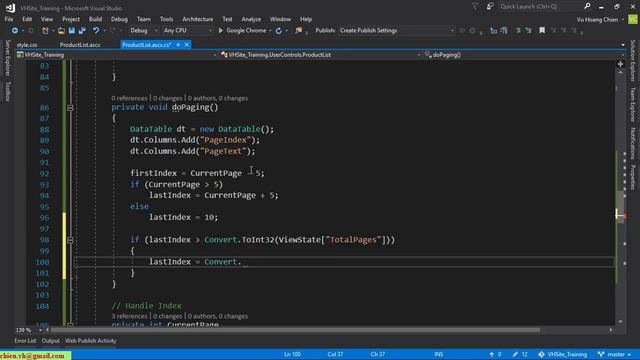Click the Quick Launch search magnifier icon
The height and width of the screenshot is (360, 640).
[587, 6]
